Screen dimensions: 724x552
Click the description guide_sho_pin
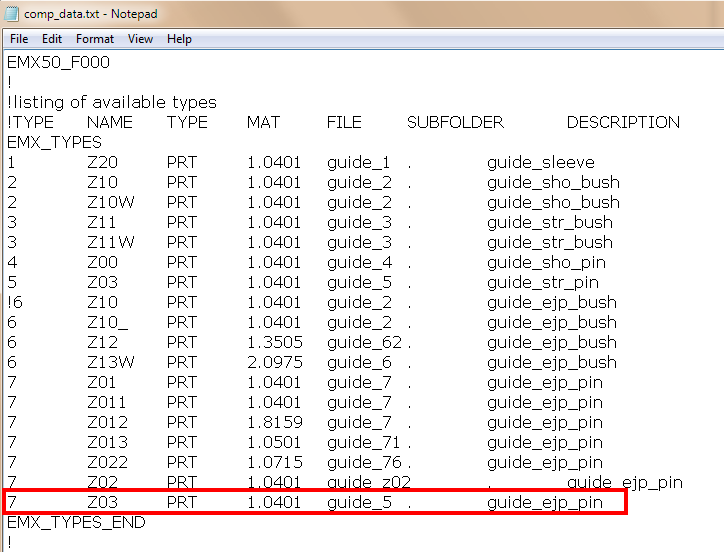click(x=546, y=262)
